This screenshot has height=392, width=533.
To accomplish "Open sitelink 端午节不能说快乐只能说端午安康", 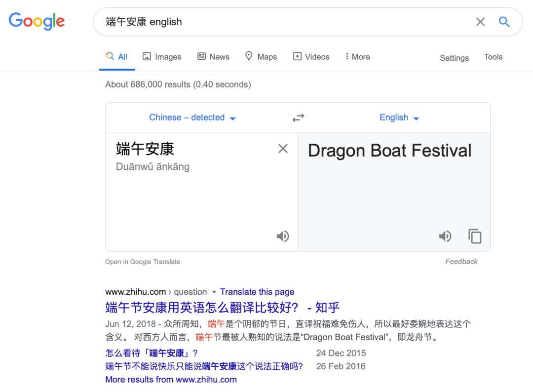I will 204,366.
